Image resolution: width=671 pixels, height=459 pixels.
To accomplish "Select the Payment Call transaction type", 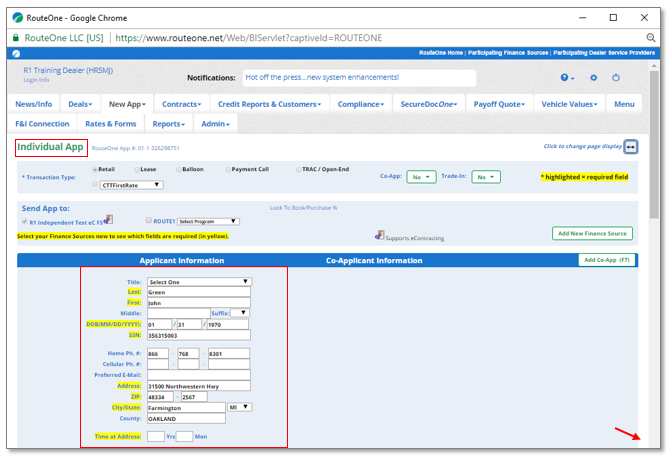I will coord(228,169).
